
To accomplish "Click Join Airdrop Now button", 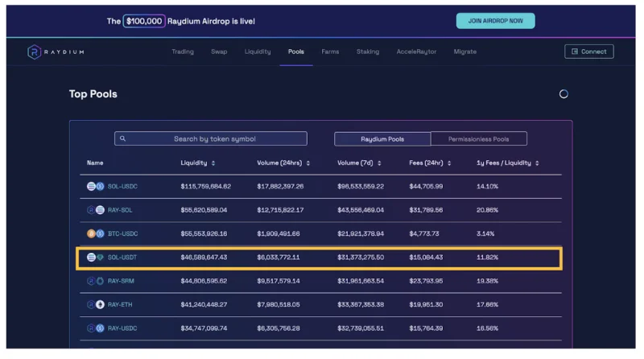I will [495, 21].
